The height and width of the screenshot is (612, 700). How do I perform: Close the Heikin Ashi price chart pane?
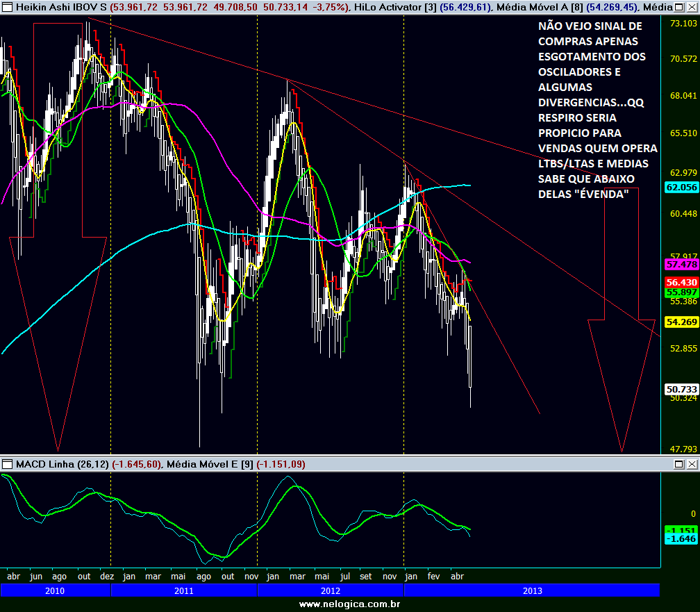(692, 7)
